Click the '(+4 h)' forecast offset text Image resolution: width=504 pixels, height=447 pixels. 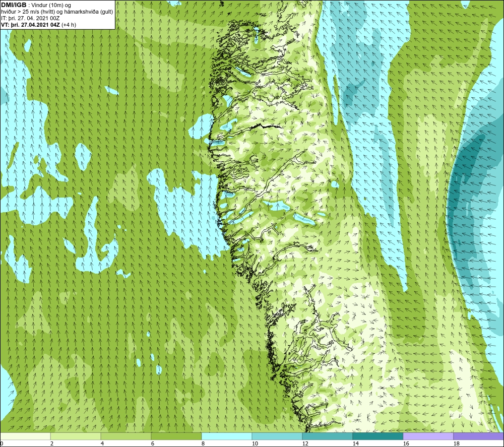[69, 25]
